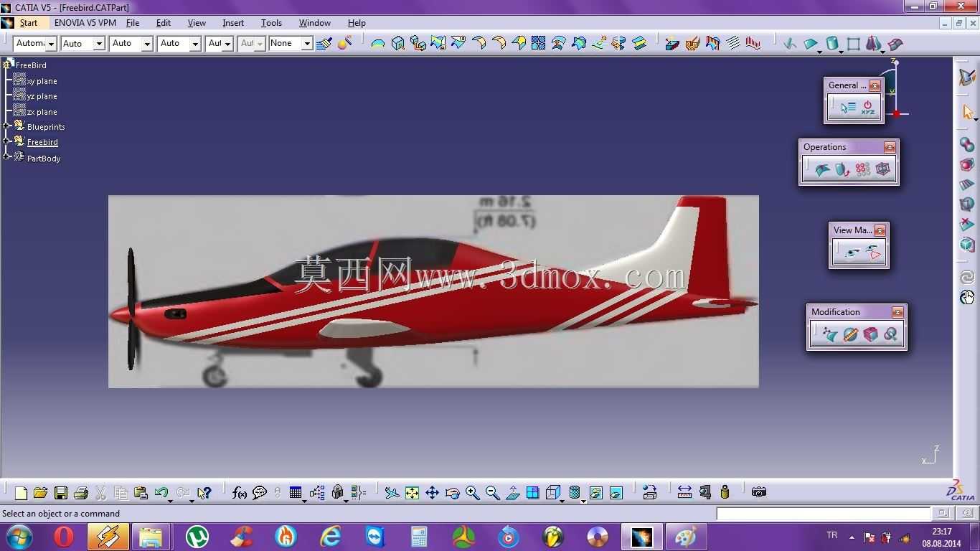
Task: Expand the PartBody tree node
Action: tap(6, 157)
